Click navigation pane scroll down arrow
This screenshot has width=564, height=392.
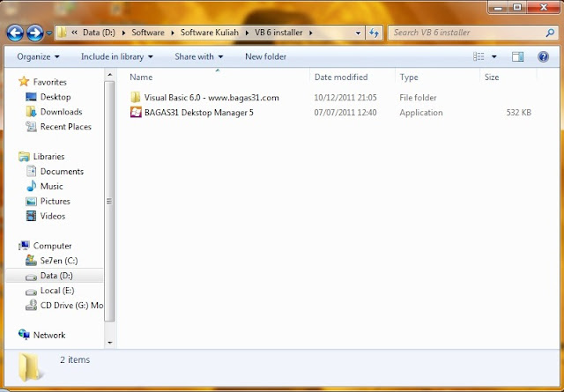pyautogui.click(x=109, y=343)
